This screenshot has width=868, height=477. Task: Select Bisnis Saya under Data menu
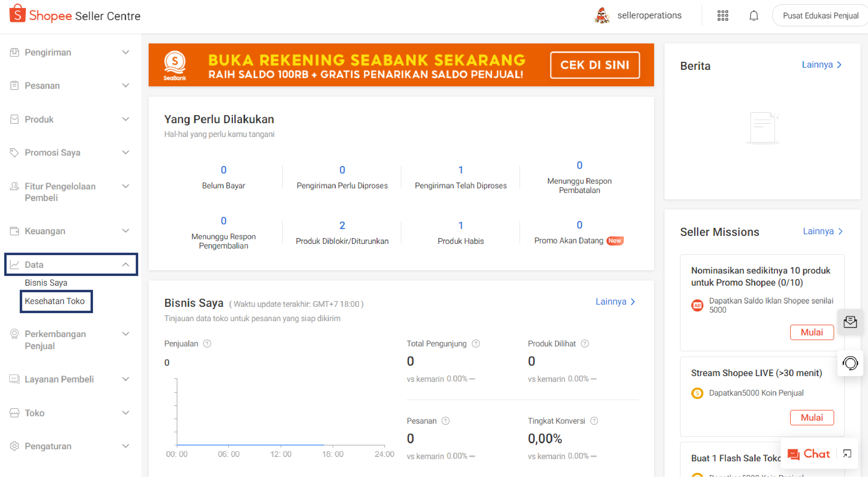[x=46, y=283]
